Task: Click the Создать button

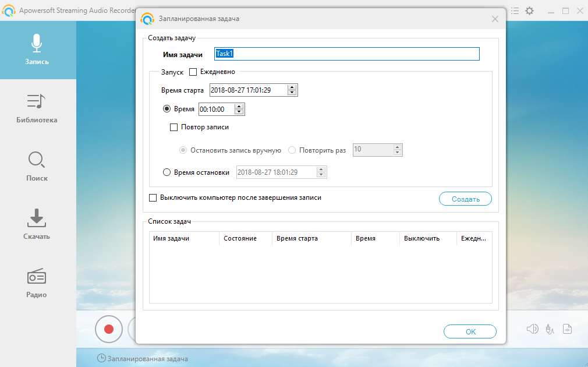Action: click(465, 199)
